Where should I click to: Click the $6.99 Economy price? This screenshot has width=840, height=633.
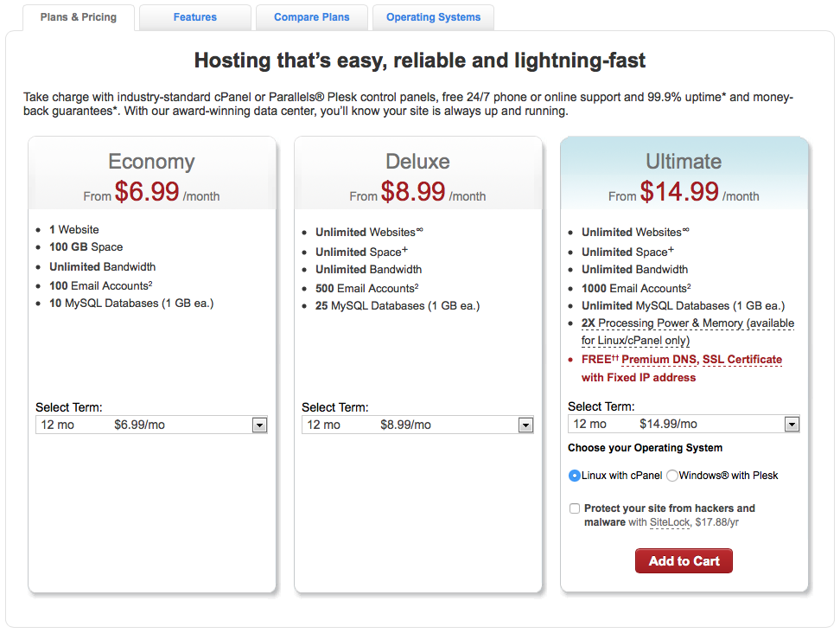(147, 192)
